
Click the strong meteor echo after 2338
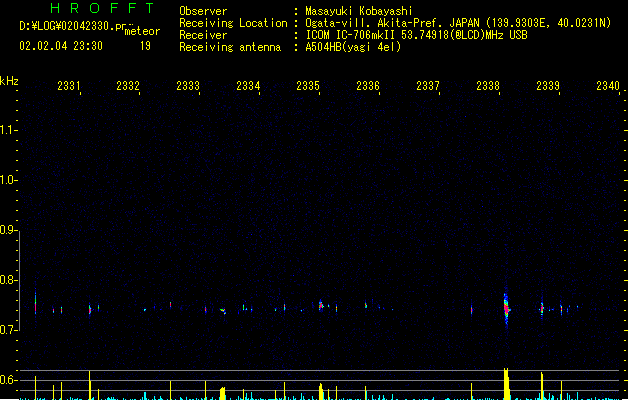(x=506, y=308)
